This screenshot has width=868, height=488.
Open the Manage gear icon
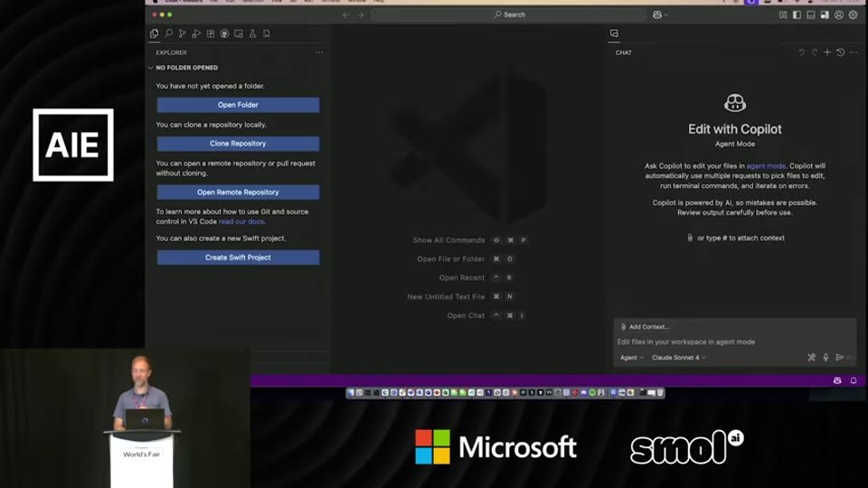(x=853, y=15)
